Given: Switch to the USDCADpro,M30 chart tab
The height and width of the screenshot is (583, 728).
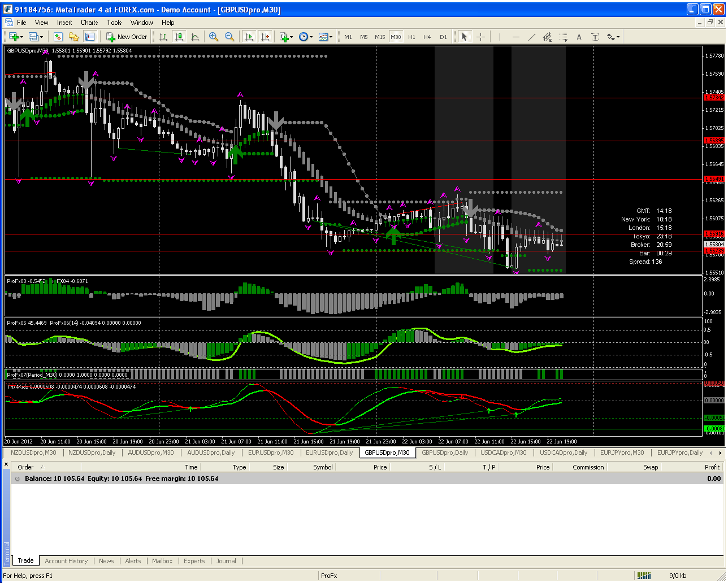Looking at the screenshot, I should point(504,453).
